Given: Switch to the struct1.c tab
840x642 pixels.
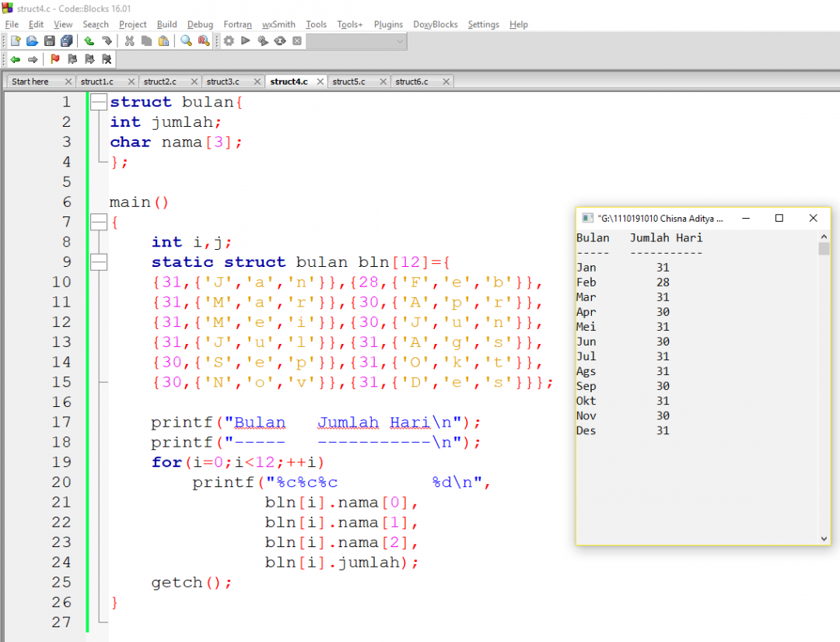Looking at the screenshot, I should (x=97, y=82).
